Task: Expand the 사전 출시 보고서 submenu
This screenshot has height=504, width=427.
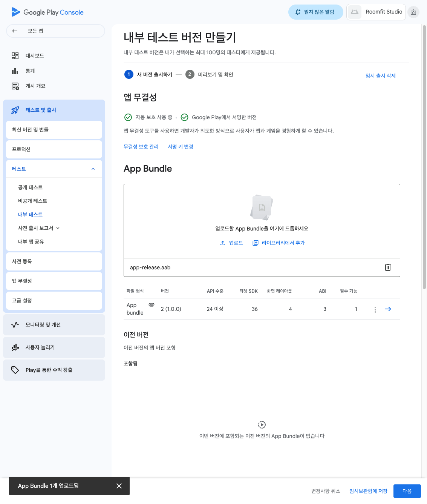Action: pos(58,228)
